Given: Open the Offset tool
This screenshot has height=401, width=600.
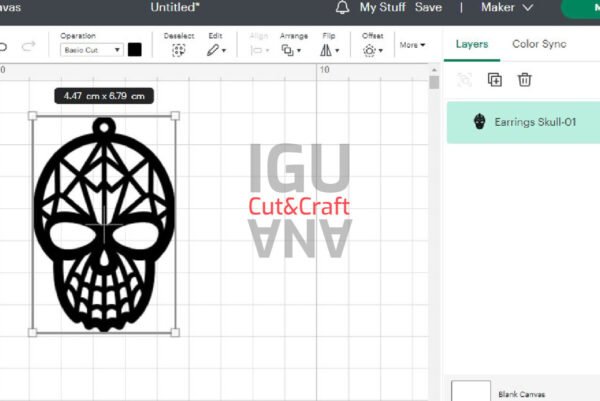Looking at the screenshot, I should pyautogui.click(x=372, y=49).
